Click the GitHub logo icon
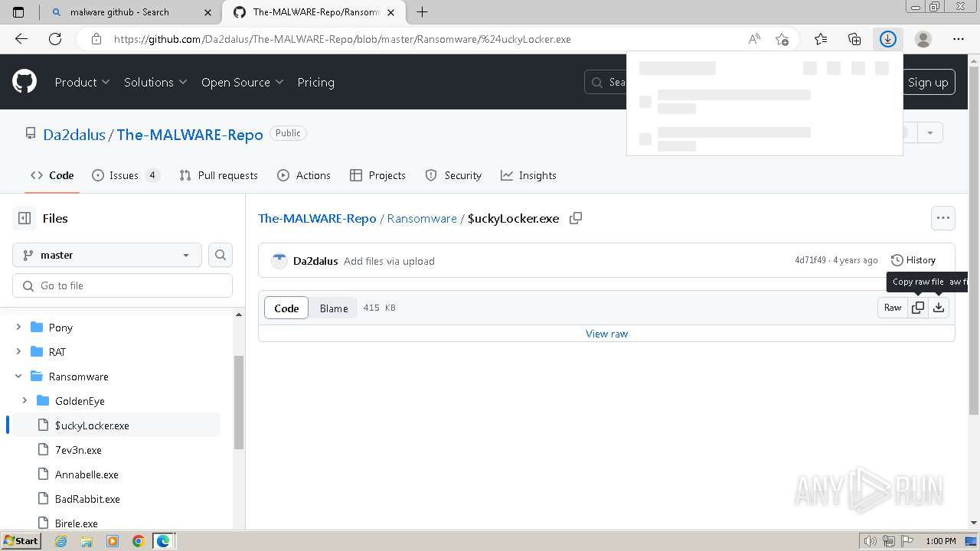 tap(24, 82)
